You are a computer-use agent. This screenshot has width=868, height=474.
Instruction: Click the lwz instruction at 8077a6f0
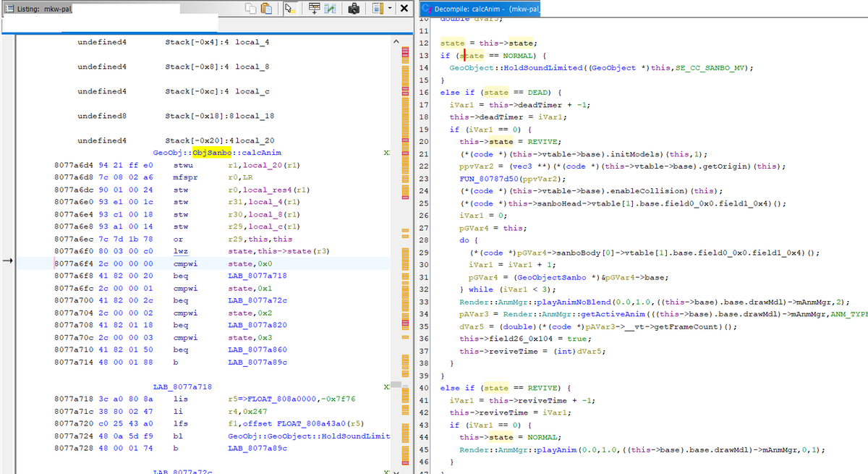coord(181,251)
